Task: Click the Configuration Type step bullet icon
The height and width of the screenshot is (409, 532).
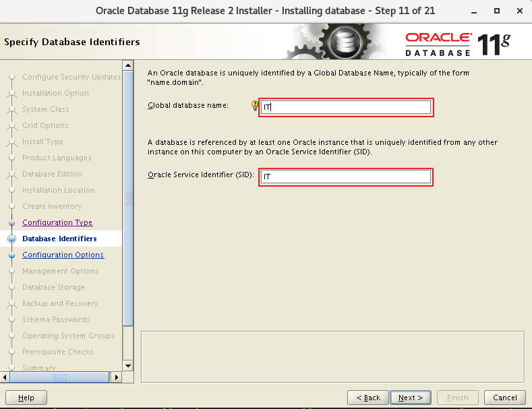Action: pyautogui.click(x=12, y=223)
